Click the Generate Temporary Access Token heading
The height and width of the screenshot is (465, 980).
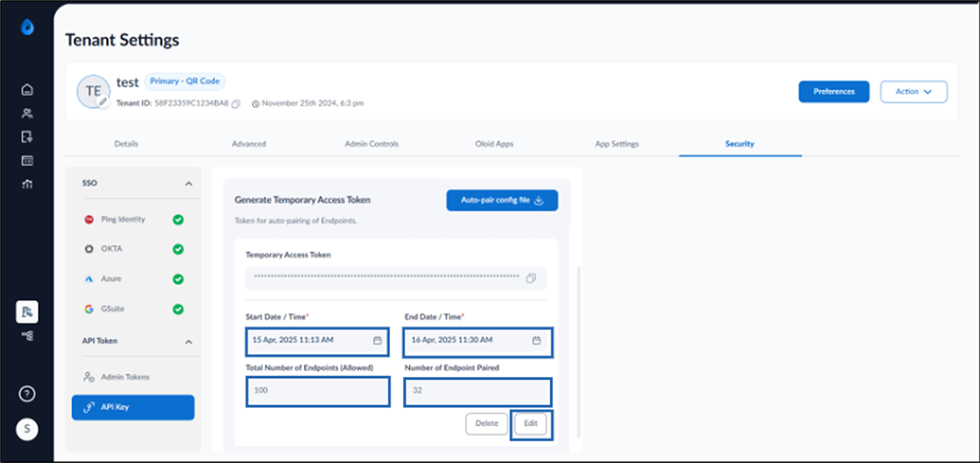coord(303,200)
